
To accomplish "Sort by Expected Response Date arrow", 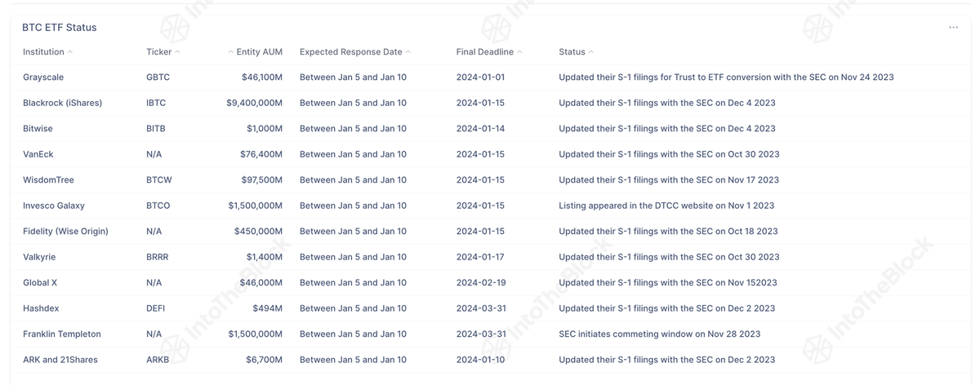I will coord(408,52).
